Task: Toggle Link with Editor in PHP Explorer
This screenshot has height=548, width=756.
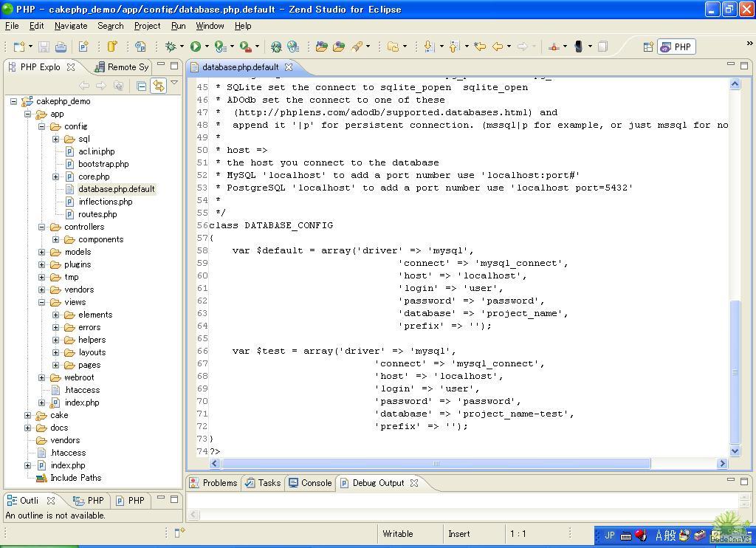Action: coord(158,86)
